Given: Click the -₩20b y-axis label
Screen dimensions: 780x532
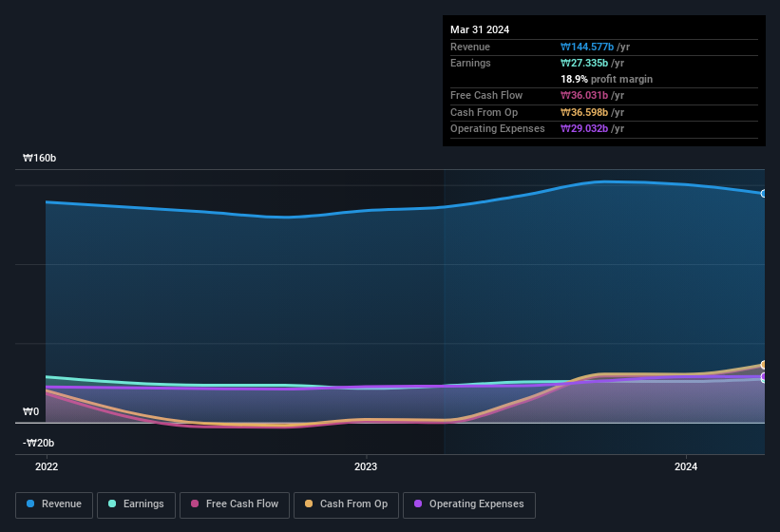Looking at the screenshot, I should [x=38, y=443].
